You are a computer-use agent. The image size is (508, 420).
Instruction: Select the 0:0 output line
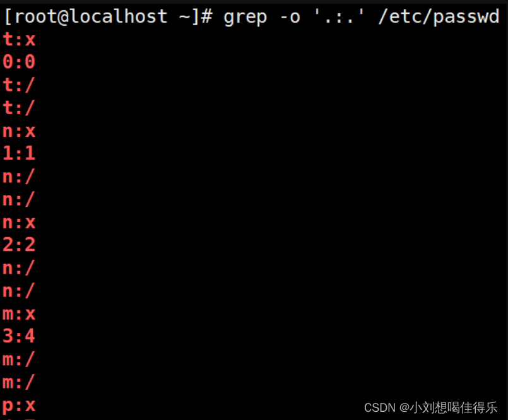pyautogui.click(x=19, y=62)
